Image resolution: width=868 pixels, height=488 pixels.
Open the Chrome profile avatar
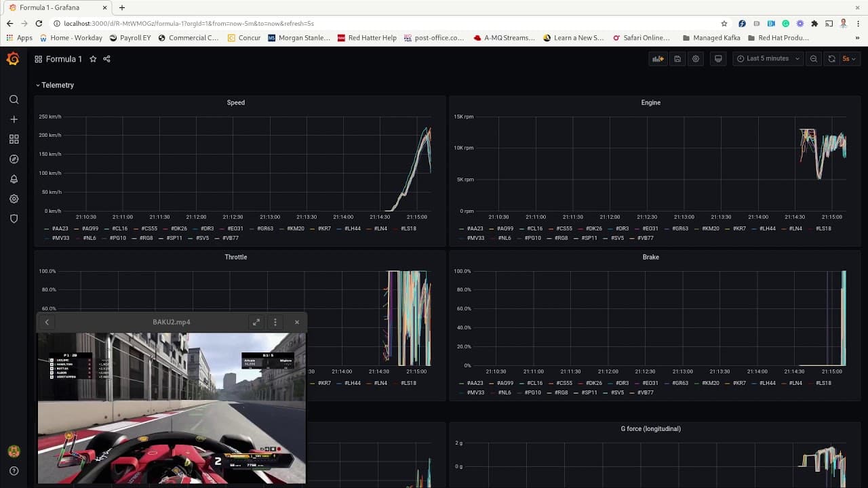point(844,23)
